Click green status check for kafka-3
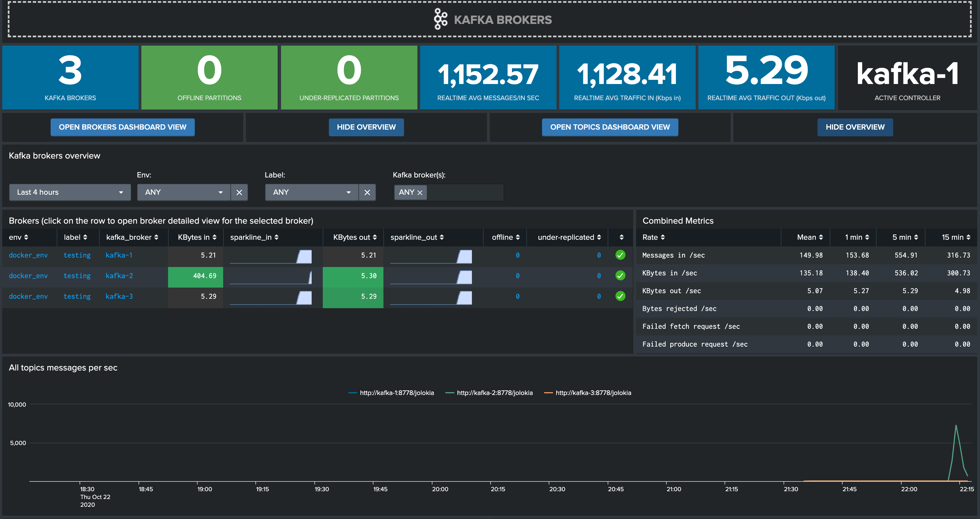This screenshot has height=519, width=980. [620, 296]
